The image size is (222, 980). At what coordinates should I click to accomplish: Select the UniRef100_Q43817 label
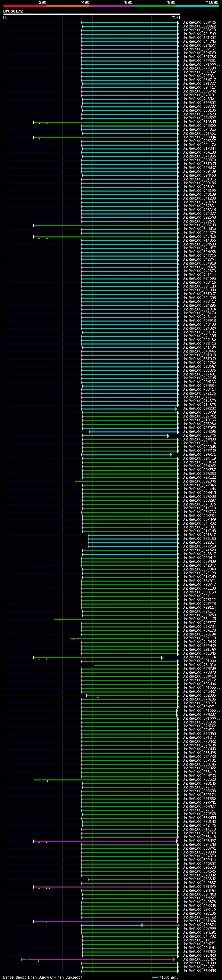coord(199,554)
